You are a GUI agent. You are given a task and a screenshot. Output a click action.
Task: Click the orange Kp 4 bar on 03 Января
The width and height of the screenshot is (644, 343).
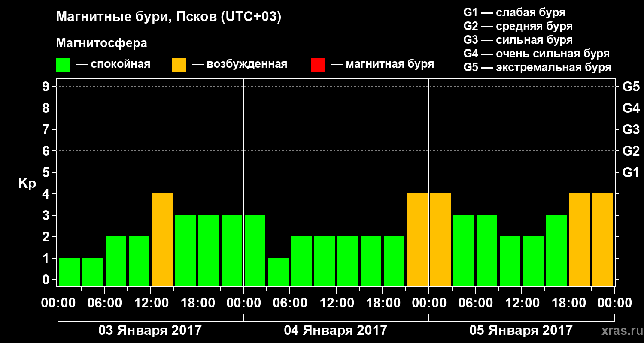[x=162, y=240]
